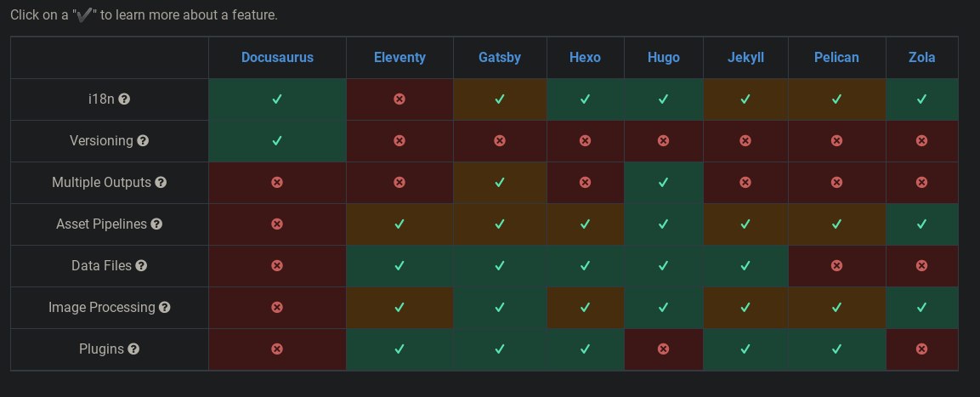The width and height of the screenshot is (980, 397).
Task: Click the help icon next to Asset Pipelines
Action: 156,224
